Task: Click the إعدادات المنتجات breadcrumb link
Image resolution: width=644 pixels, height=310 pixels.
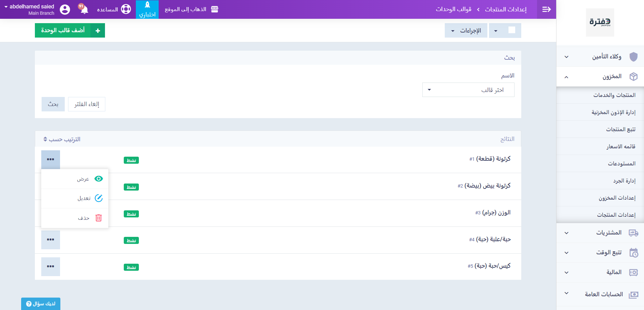Action: click(x=506, y=9)
